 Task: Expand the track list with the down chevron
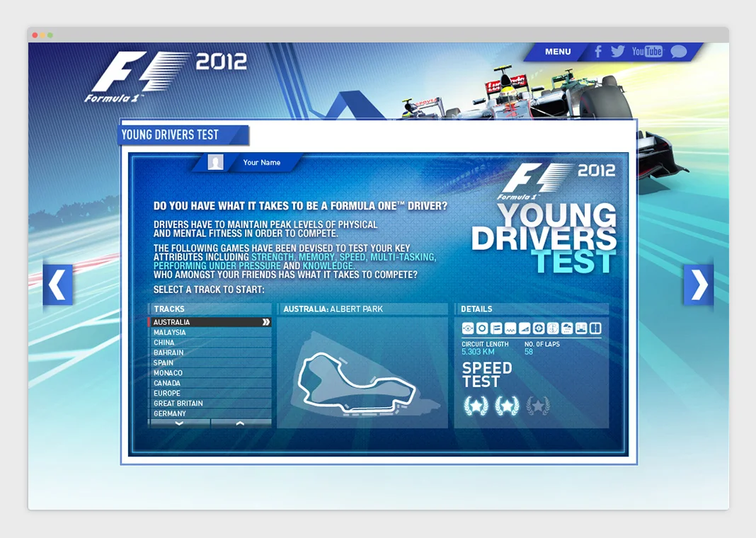179,423
